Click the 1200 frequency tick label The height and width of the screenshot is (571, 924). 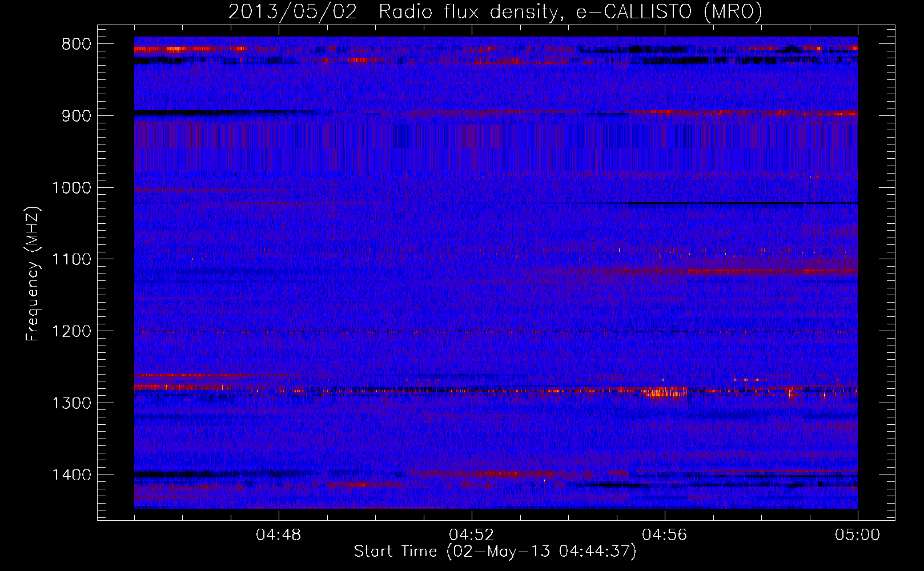71,332
